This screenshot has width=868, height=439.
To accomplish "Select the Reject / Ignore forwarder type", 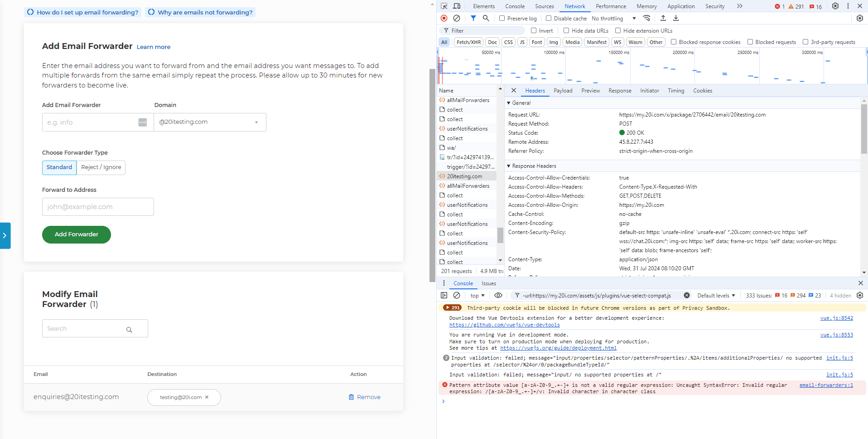I will click(x=101, y=167).
